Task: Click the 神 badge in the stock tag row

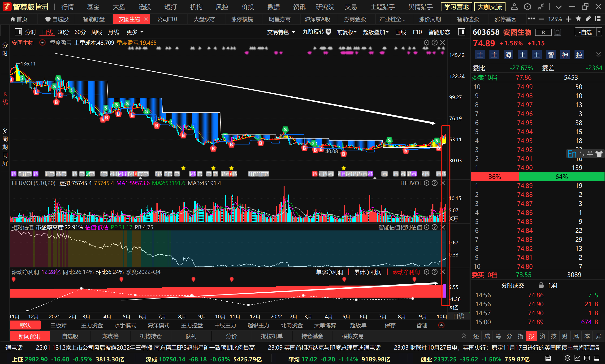Action: [x=565, y=54]
